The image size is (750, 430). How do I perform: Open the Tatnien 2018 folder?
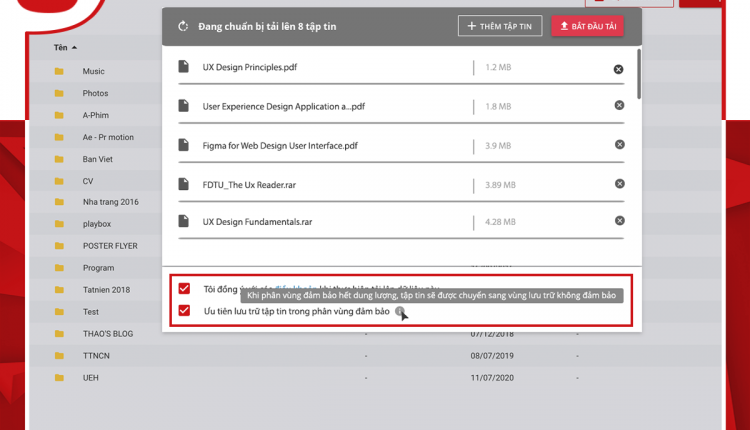tap(106, 290)
